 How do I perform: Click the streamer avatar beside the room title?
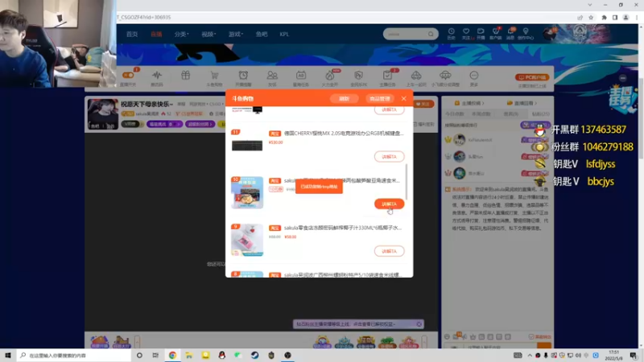(103, 113)
